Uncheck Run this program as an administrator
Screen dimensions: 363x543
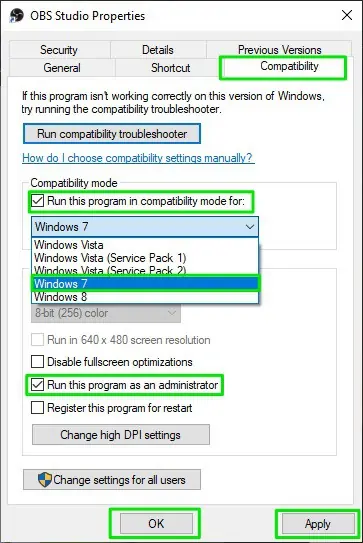click(37, 385)
